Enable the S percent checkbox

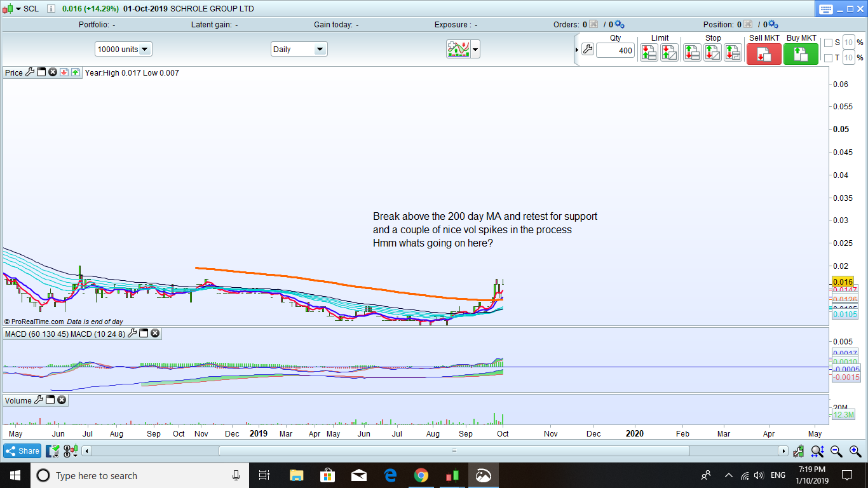[828, 43]
